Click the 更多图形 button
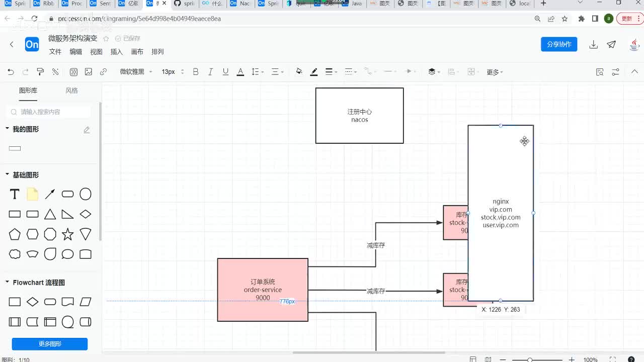Image resolution: width=644 pixels, height=362 pixels. pos(50,344)
